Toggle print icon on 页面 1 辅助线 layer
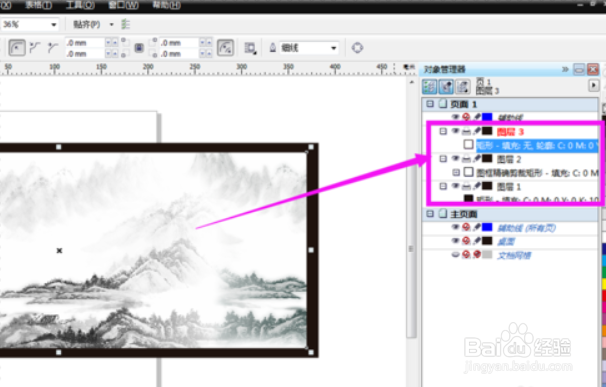The width and height of the screenshot is (606, 387). (466, 117)
